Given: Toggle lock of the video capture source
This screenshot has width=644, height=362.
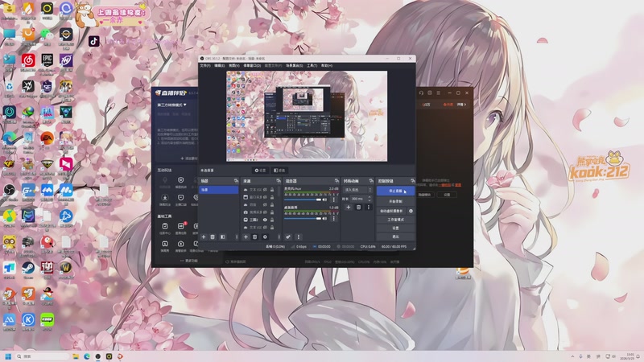Looking at the screenshot, I should point(272,212).
